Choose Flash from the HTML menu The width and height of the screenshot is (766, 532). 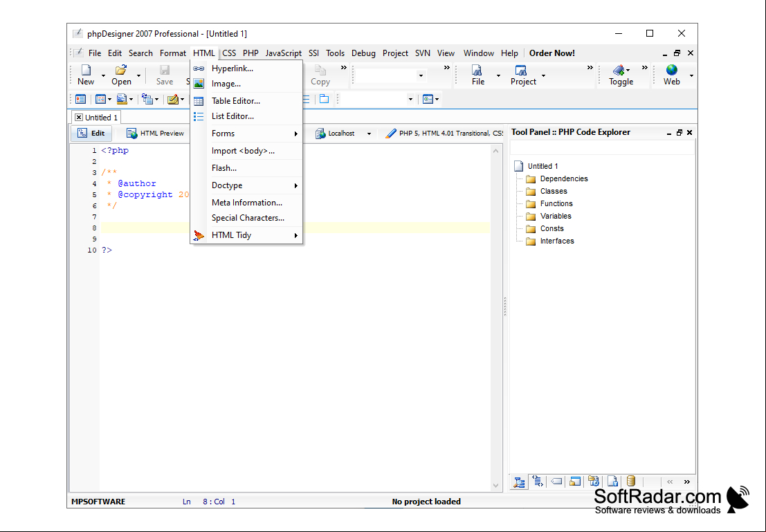pos(246,168)
